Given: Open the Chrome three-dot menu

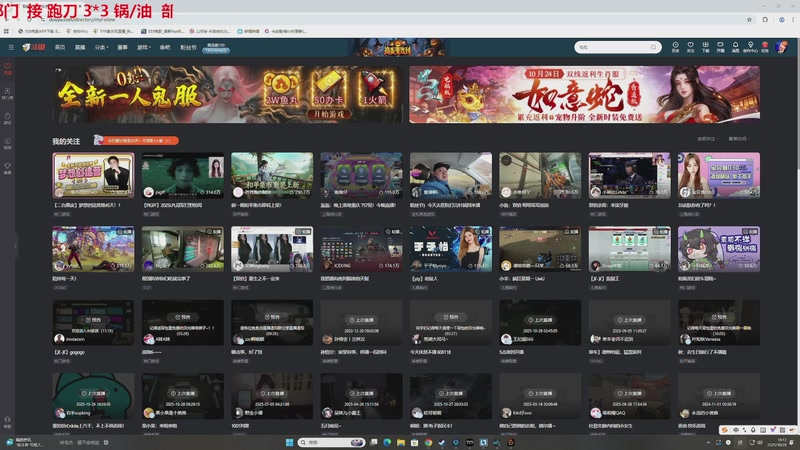Looking at the screenshot, I should (x=793, y=19).
